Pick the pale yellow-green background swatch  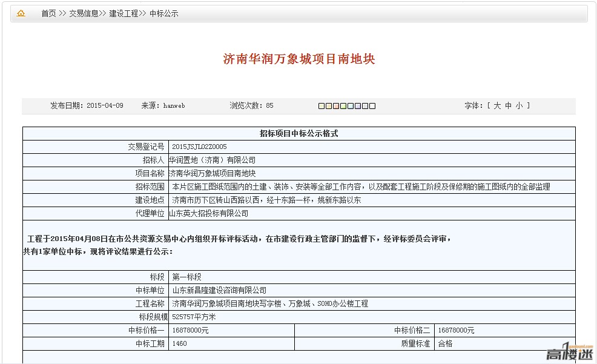[x=322, y=106]
